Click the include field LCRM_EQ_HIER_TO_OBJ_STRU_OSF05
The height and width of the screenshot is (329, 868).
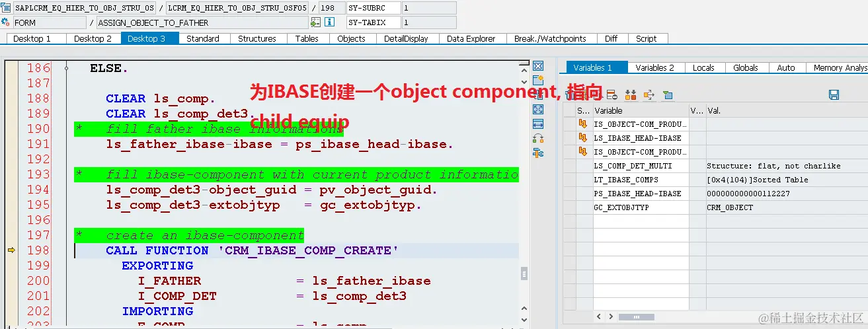[237, 8]
